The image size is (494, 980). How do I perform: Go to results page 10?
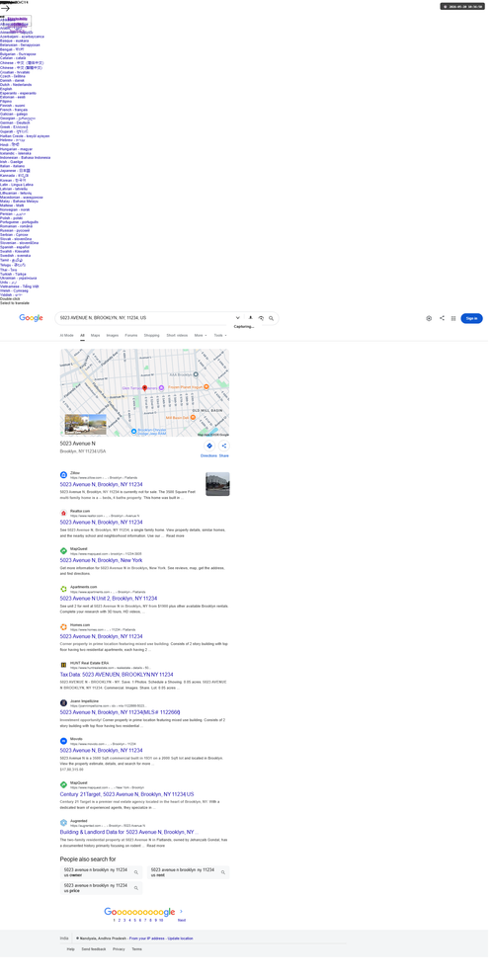click(161, 920)
